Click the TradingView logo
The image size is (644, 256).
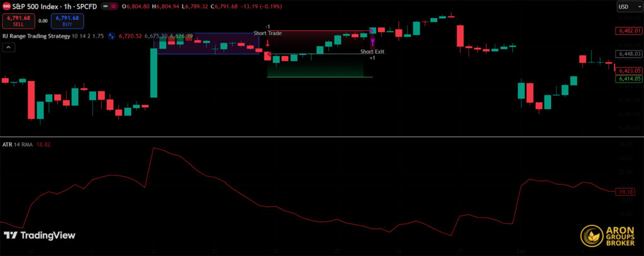[40, 235]
